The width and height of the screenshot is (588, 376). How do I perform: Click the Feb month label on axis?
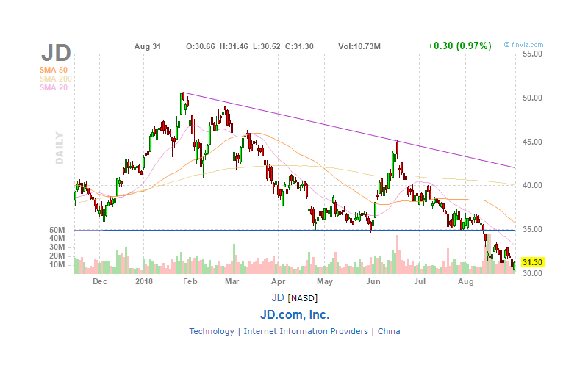click(190, 281)
